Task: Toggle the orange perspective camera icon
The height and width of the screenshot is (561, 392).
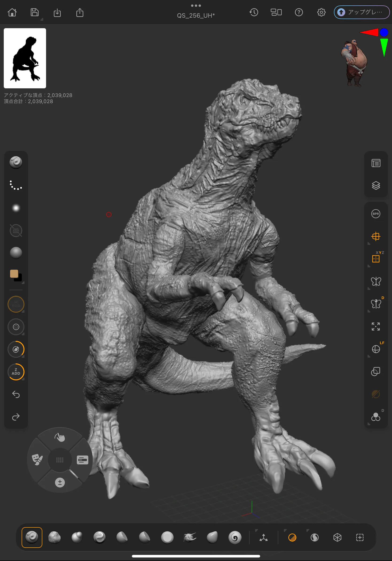Action: coord(376,236)
